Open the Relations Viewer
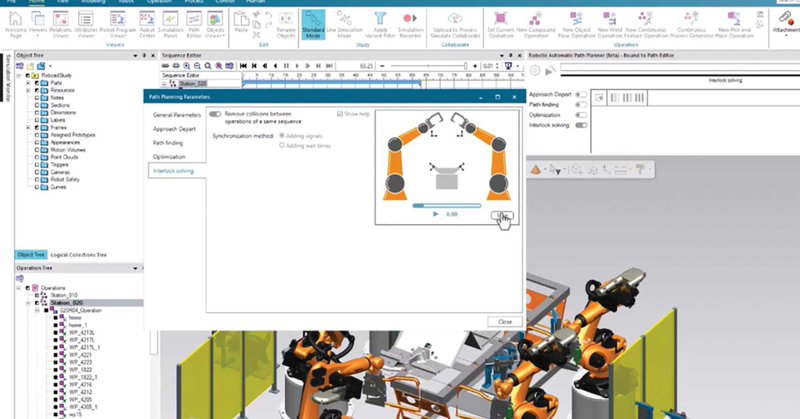This screenshot has height=419, width=800. coord(61,24)
